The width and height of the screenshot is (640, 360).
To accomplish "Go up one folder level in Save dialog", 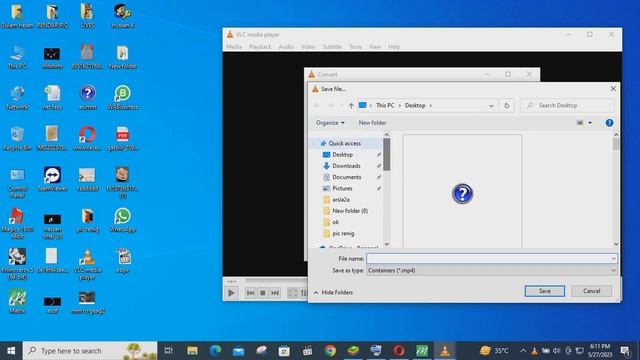I will tap(351, 105).
